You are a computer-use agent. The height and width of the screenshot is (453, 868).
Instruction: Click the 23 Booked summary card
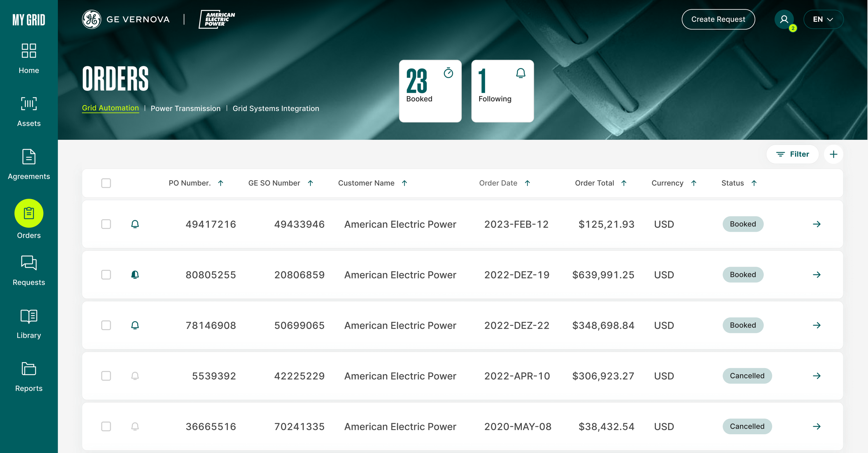430,91
